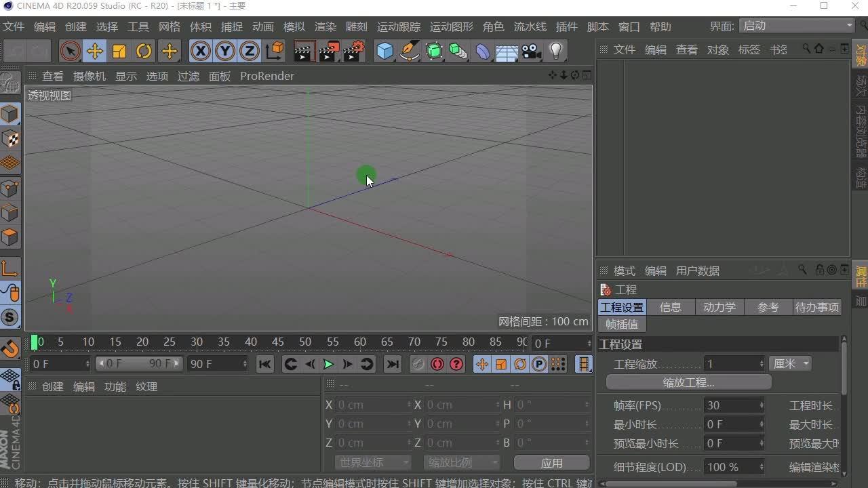Switch to the 参考 tab
Screen dimensions: 868x488
[x=768, y=307]
